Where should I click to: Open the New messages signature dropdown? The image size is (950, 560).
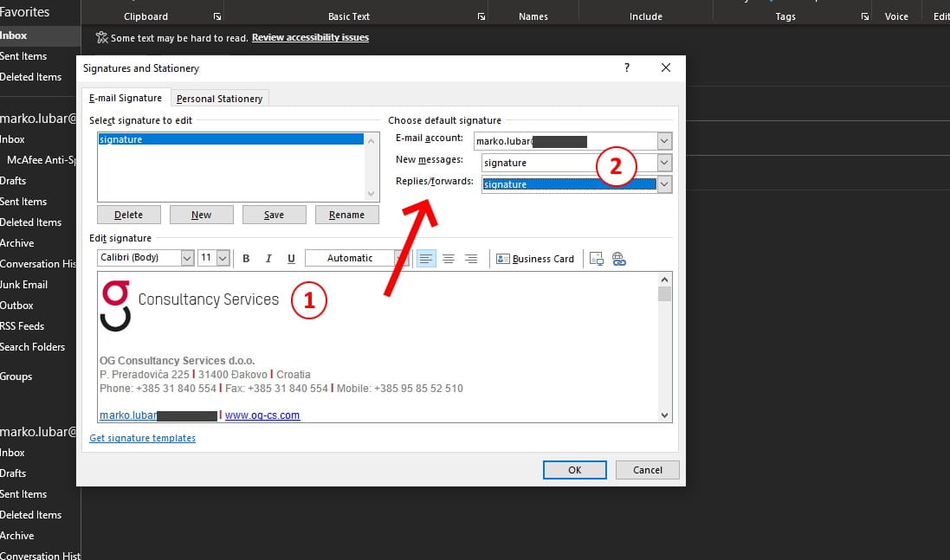click(x=663, y=163)
